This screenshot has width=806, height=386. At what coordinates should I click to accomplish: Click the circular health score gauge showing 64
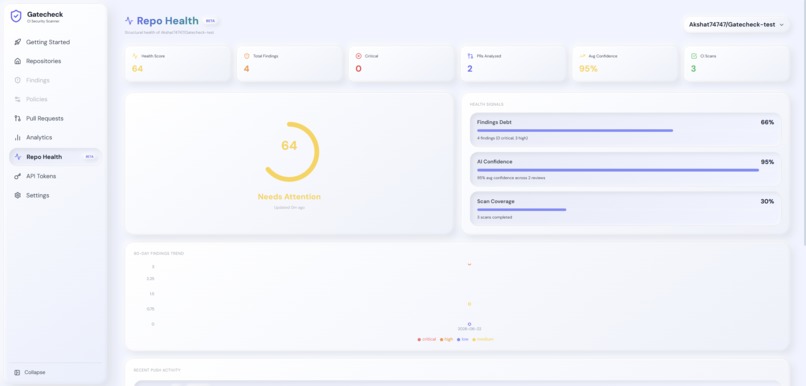[289, 152]
